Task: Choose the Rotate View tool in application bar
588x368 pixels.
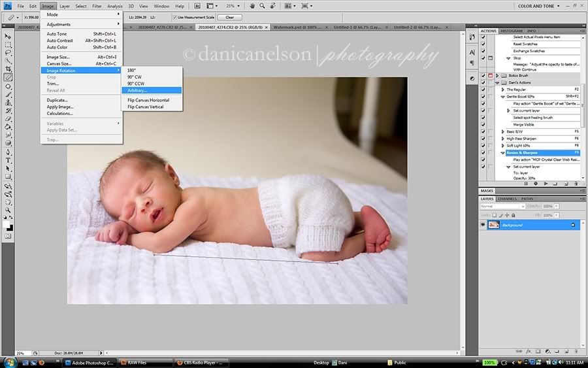Action: pos(272,6)
